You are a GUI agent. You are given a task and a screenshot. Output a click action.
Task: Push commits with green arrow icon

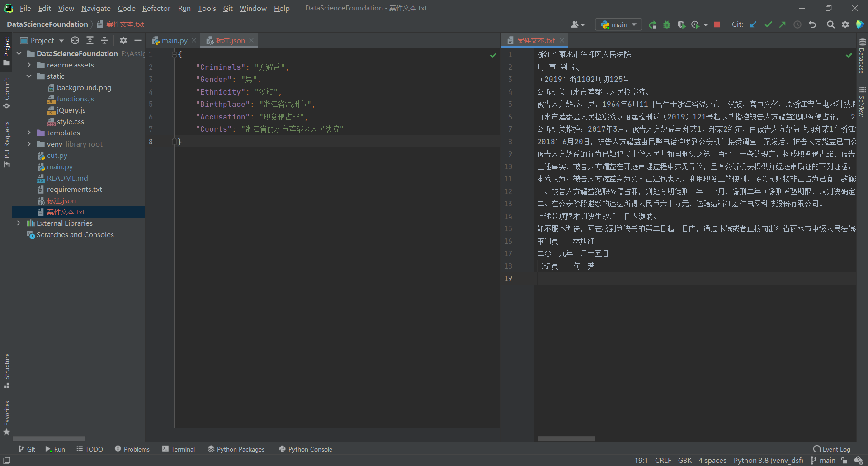pos(783,24)
